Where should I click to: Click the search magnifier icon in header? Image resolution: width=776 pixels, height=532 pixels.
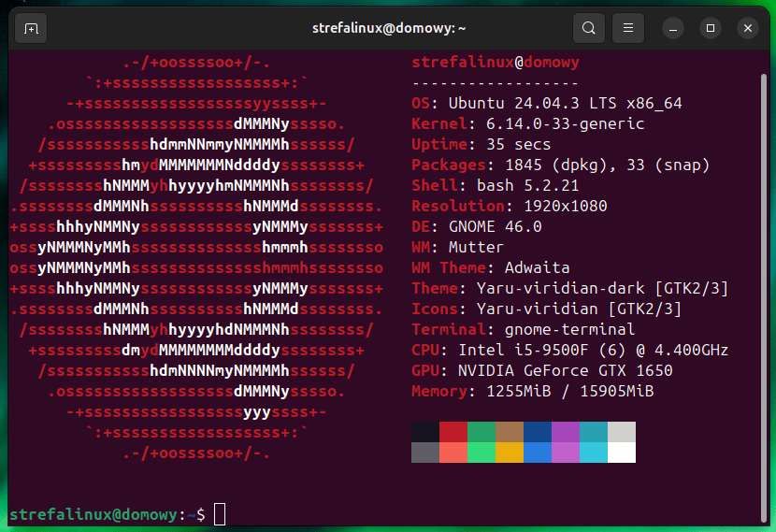click(588, 28)
